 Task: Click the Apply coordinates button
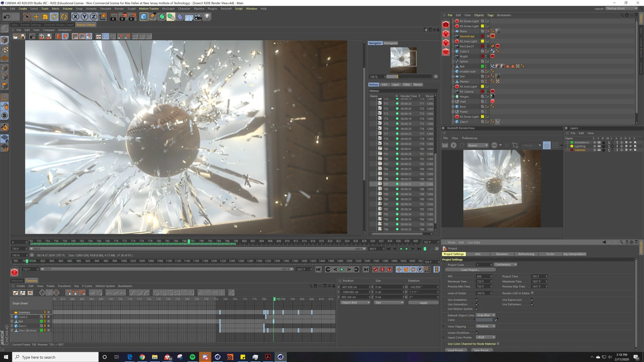click(x=423, y=303)
